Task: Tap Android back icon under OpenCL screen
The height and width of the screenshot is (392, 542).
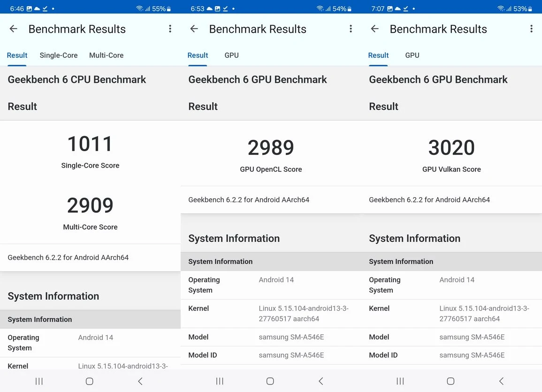Action: [x=321, y=381]
